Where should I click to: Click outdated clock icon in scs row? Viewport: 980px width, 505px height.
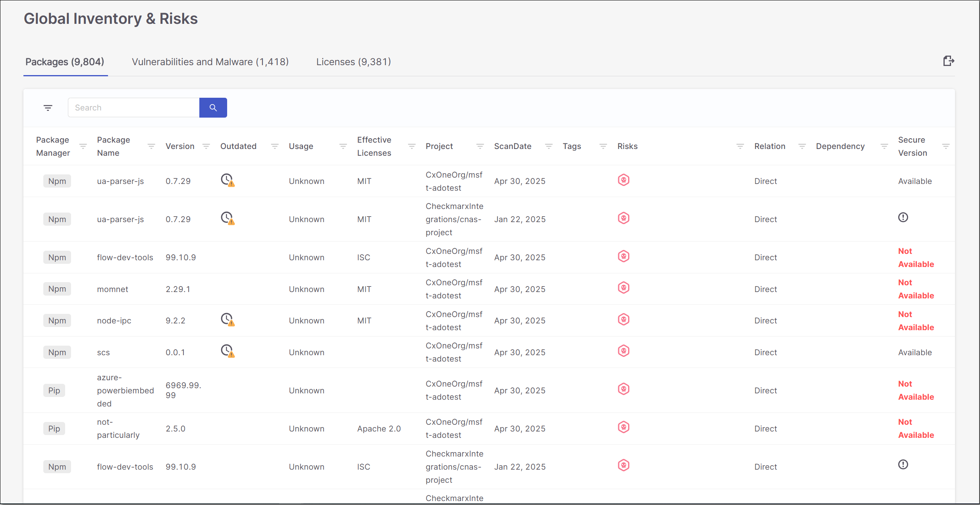coord(228,351)
